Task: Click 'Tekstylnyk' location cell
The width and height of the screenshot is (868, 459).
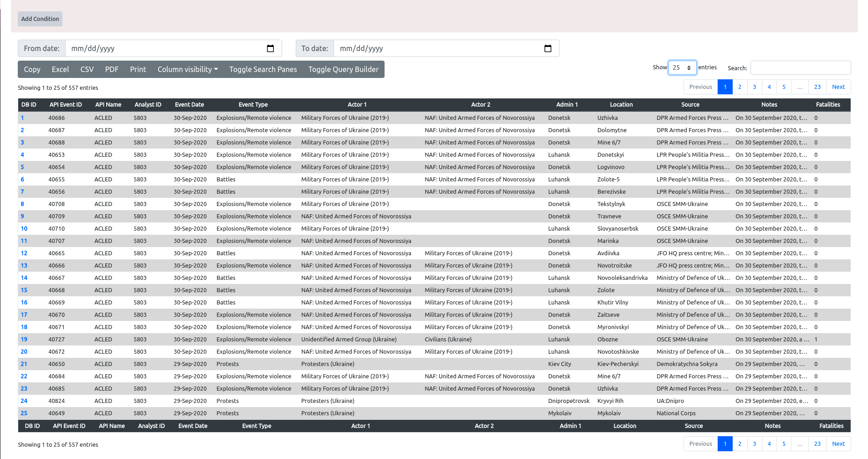Action: pyautogui.click(x=611, y=204)
